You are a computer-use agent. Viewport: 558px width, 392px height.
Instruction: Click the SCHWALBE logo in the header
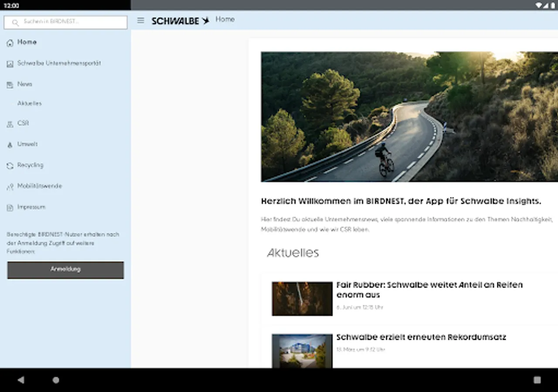180,20
